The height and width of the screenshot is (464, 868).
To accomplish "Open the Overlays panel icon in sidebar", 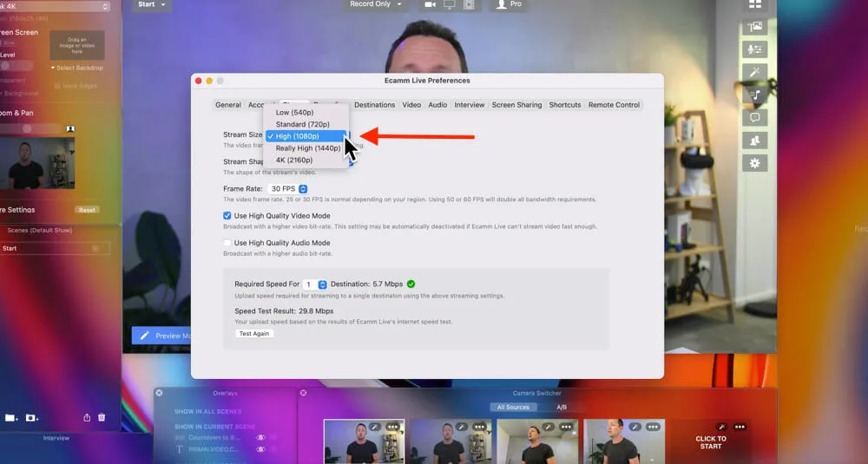I will [754, 28].
